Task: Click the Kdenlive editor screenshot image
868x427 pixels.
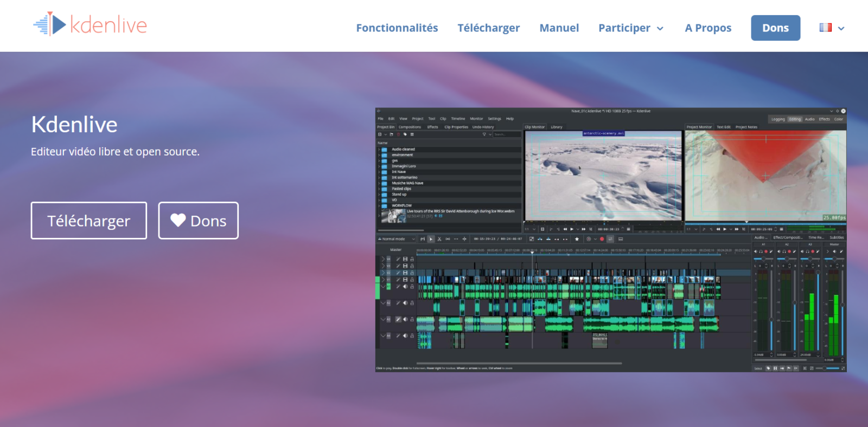Action: coord(611,240)
